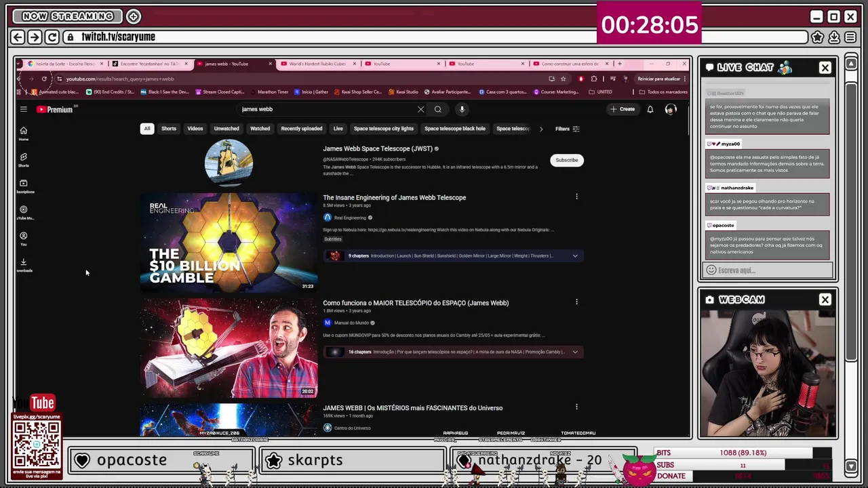This screenshot has height=488, width=868.
Task: Open YouTube Music in sidebar
Action: [x=23, y=212]
